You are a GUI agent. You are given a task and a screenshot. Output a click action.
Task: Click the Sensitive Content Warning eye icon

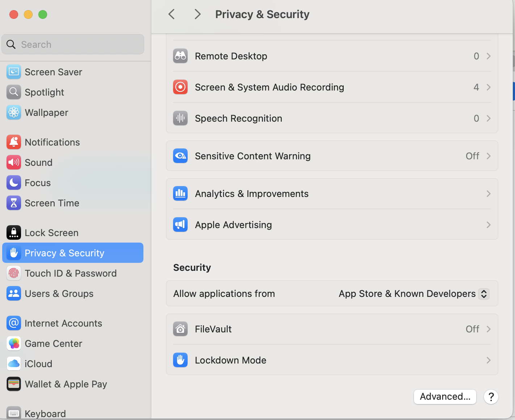point(180,156)
